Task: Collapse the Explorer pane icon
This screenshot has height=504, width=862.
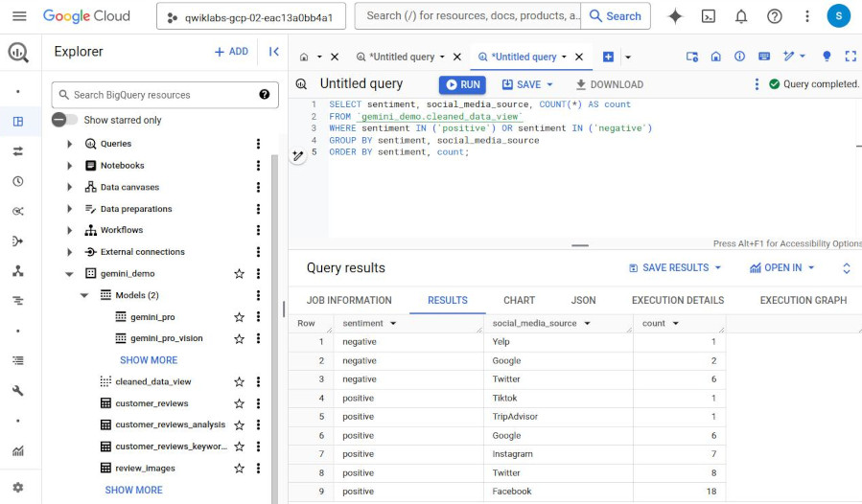Action: (274, 52)
